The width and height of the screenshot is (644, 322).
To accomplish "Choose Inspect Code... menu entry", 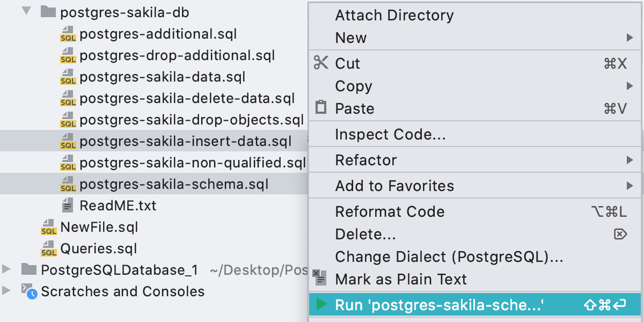I will point(475,134).
